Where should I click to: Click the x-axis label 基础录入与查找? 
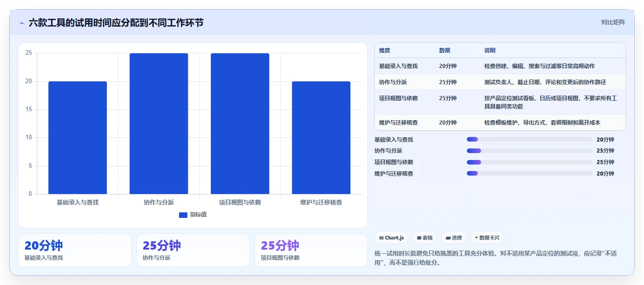click(x=77, y=202)
